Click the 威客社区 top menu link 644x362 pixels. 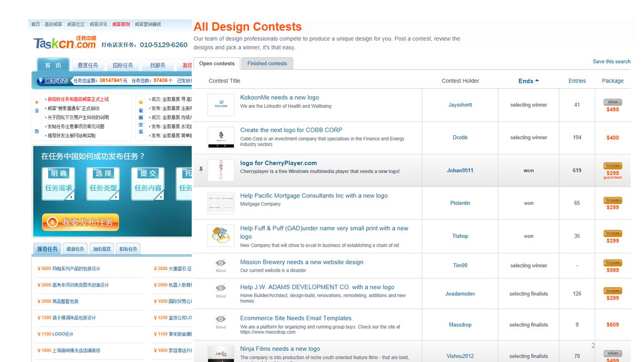[x=76, y=24]
